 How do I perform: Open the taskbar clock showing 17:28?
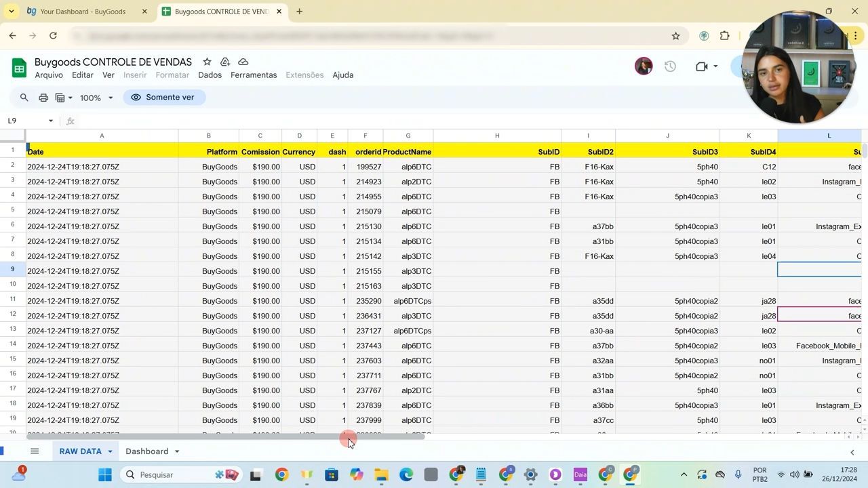(x=839, y=474)
